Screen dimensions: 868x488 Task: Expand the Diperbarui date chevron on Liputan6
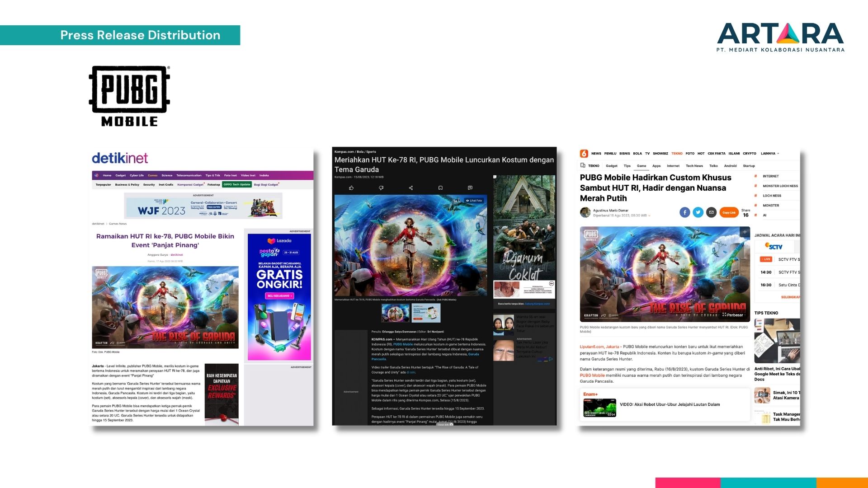point(650,216)
